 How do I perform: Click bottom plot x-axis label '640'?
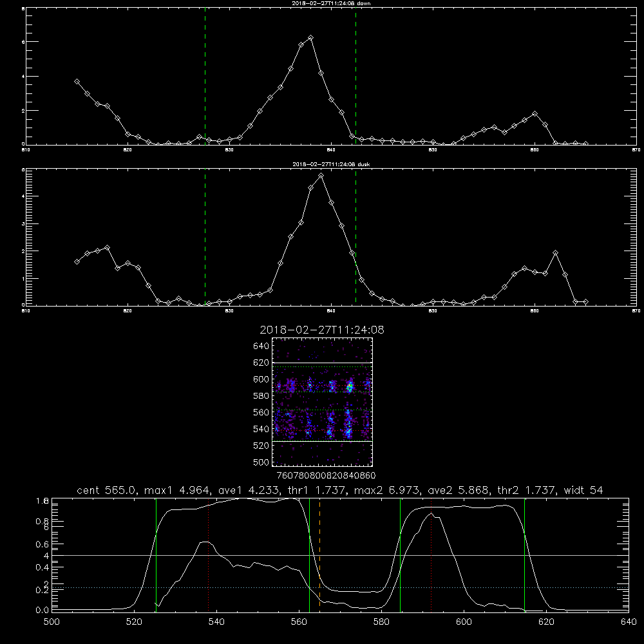click(629, 622)
